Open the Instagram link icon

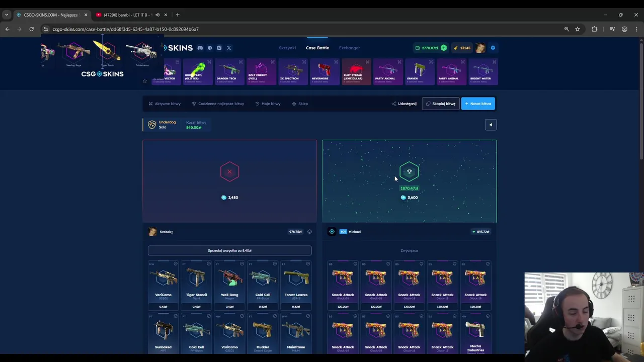click(x=219, y=48)
